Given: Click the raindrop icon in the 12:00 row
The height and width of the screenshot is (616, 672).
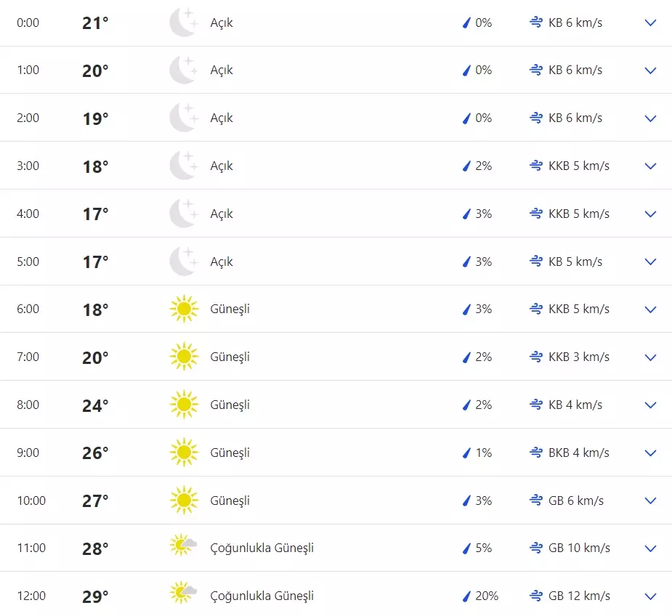Looking at the screenshot, I should pyautogui.click(x=467, y=596).
